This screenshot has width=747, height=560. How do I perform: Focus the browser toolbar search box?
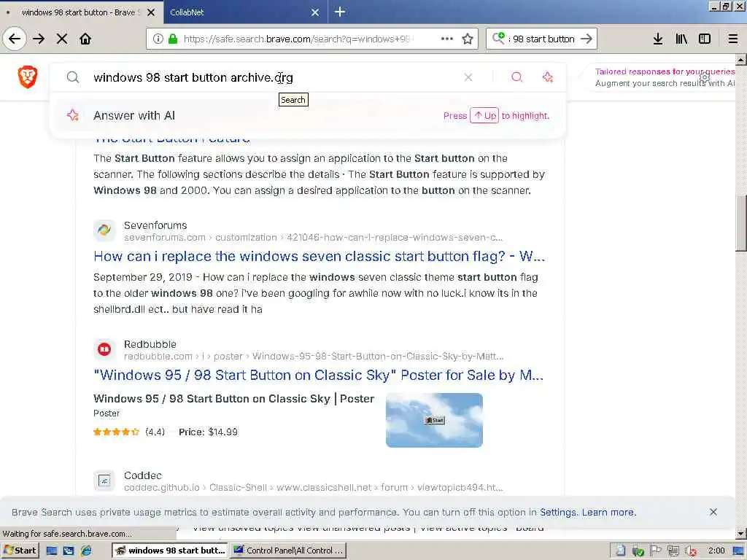click(x=543, y=39)
